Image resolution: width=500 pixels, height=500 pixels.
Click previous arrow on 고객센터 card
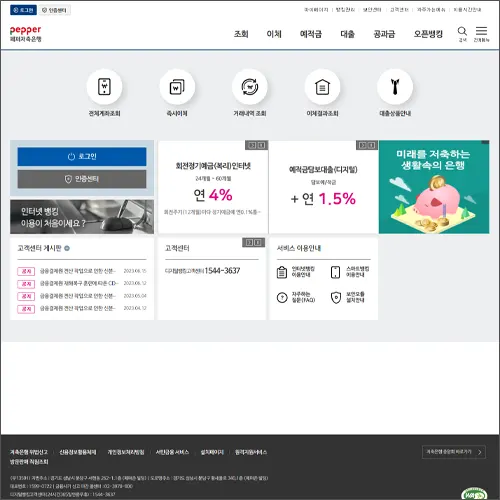249,242
